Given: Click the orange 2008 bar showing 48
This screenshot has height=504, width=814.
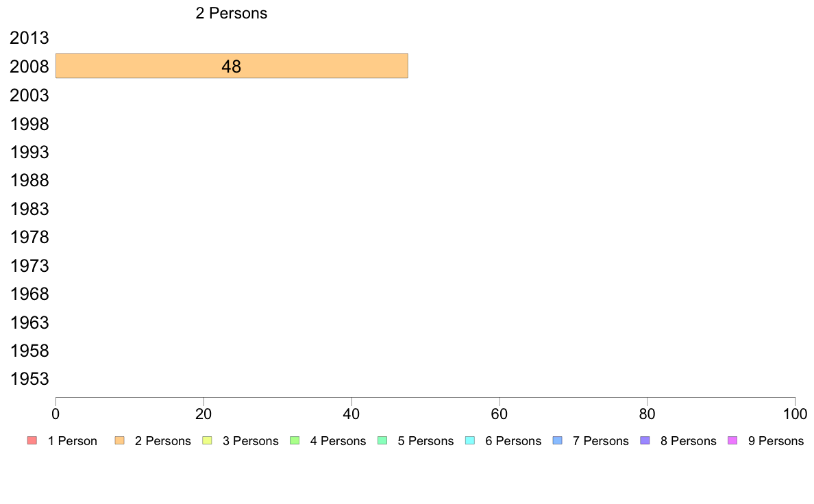Looking at the screenshot, I should click(x=232, y=66).
